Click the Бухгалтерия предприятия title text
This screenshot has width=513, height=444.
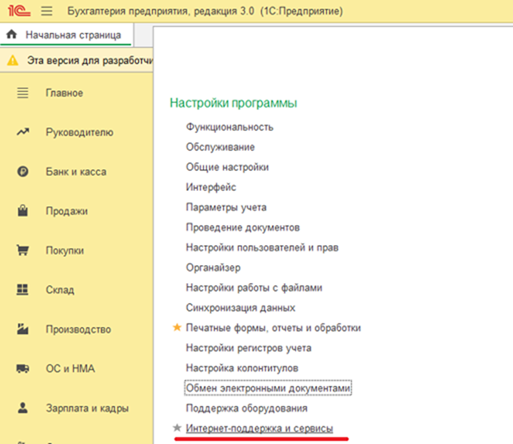(x=205, y=11)
